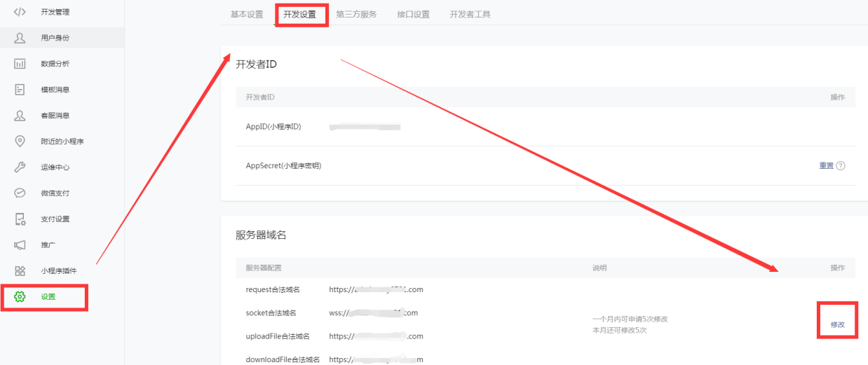Click the green 设置 gear icon
Viewport: 868px width, 365px height.
pos(20,297)
